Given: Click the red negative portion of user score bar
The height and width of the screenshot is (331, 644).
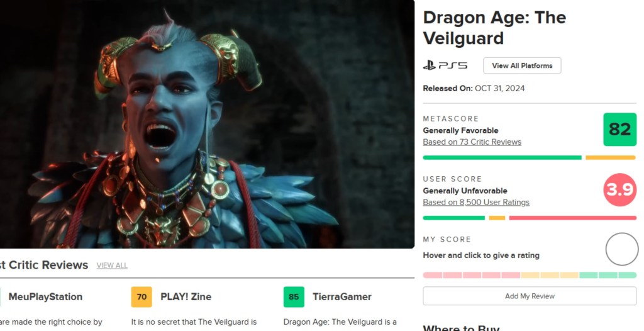Looking at the screenshot, I should [x=573, y=218].
